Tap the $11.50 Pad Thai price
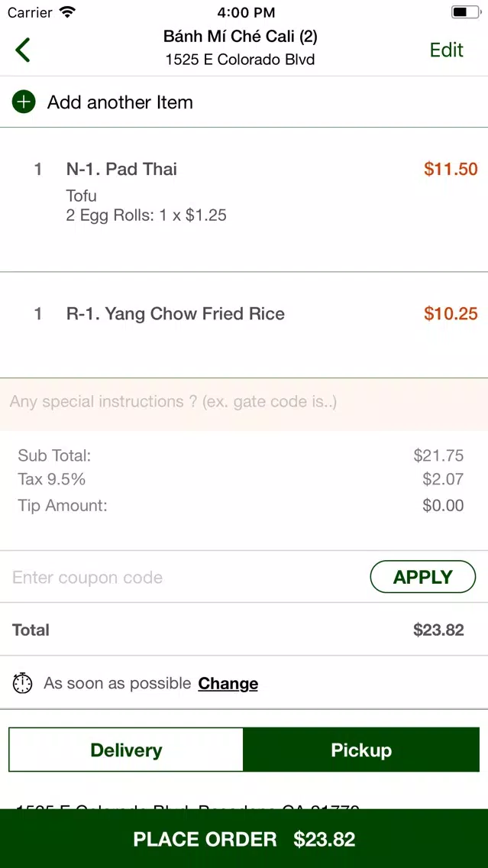Viewport: 488px width, 868px height. point(451,169)
